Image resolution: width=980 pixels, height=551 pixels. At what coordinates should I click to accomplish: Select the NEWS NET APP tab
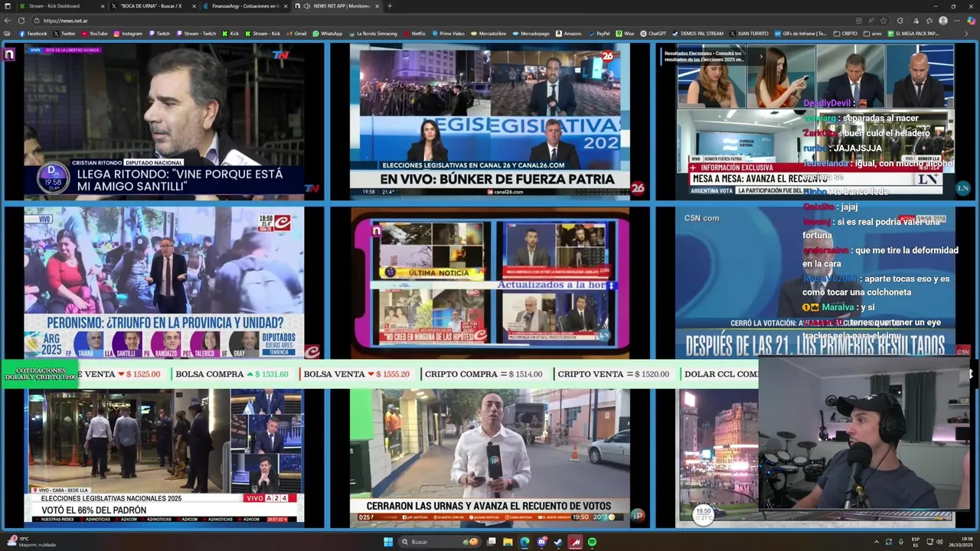337,6
